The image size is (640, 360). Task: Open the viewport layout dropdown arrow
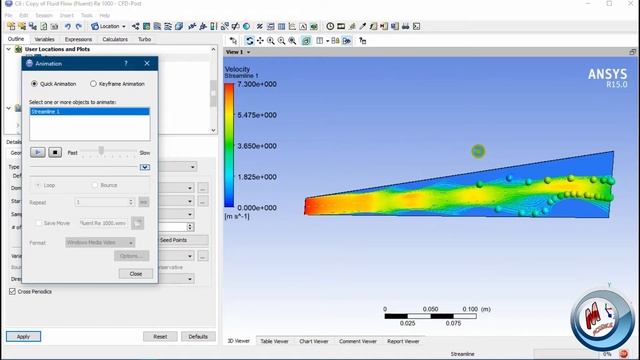pyautogui.click(x=327, y=41)
